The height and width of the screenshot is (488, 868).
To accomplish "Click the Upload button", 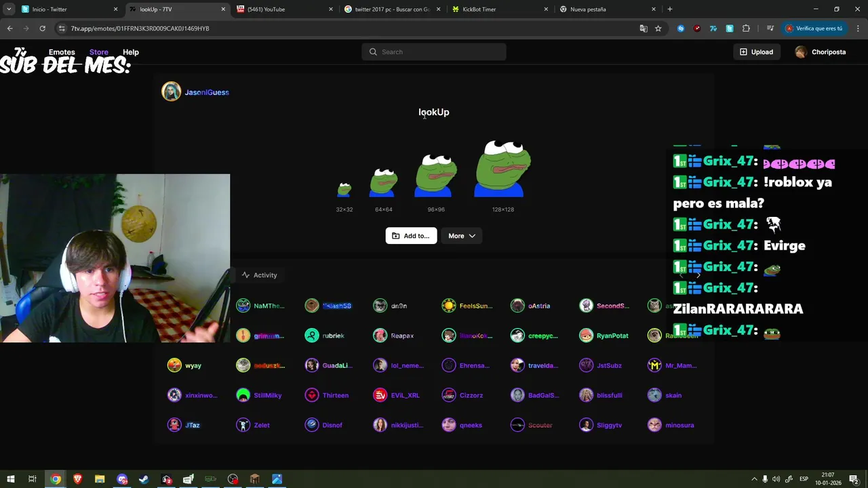I will click(755, 52).
